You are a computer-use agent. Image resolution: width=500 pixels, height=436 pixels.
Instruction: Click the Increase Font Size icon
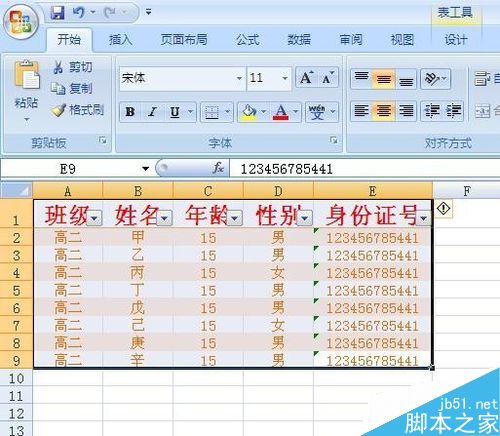click(x=307, y=78)
